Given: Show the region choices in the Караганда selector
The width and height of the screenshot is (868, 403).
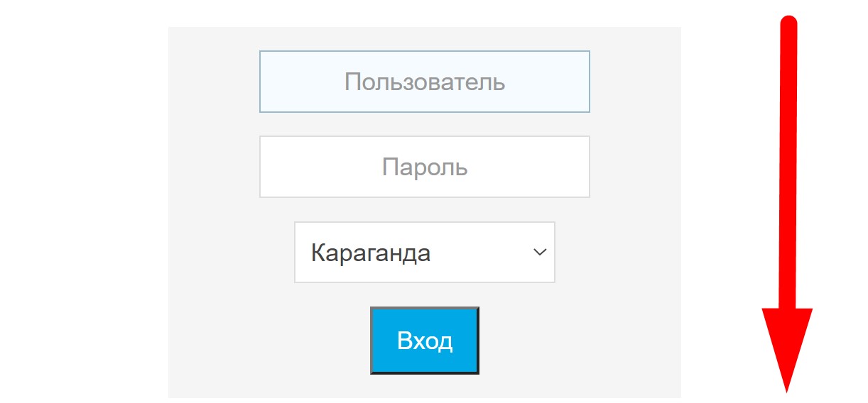Looking at the screenshot, I should tap(424, 253).
